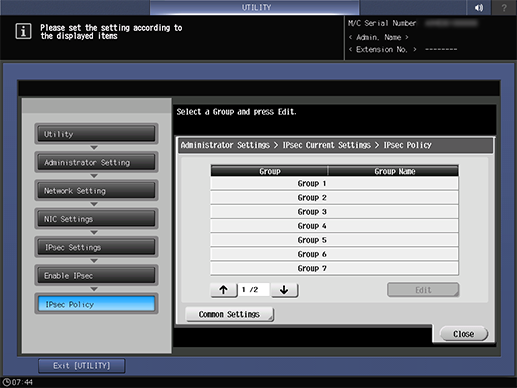Image resolution: width=517 pixels, height=388 pixels.
Task: Open IPsec Settings level
Action: pyautogui.click(x=96, y=247)
